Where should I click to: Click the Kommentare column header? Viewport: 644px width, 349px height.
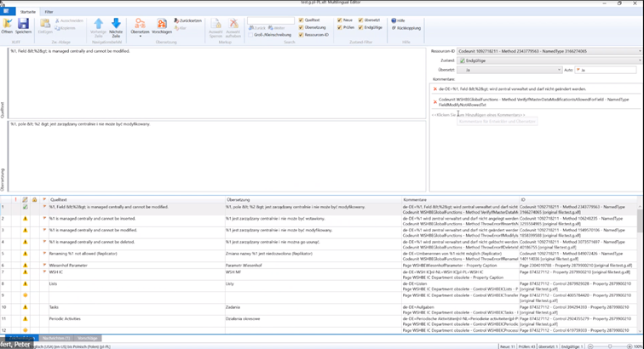[x=460, y=199]
